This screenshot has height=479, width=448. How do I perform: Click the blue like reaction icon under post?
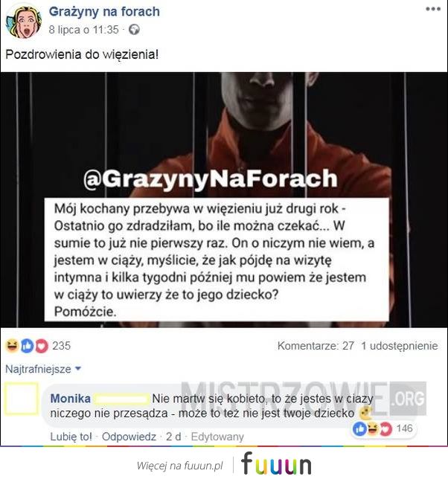pos(27,346)
